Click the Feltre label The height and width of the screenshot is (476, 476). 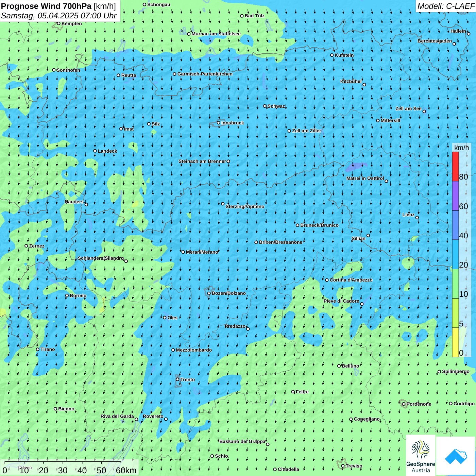[302, 392]
